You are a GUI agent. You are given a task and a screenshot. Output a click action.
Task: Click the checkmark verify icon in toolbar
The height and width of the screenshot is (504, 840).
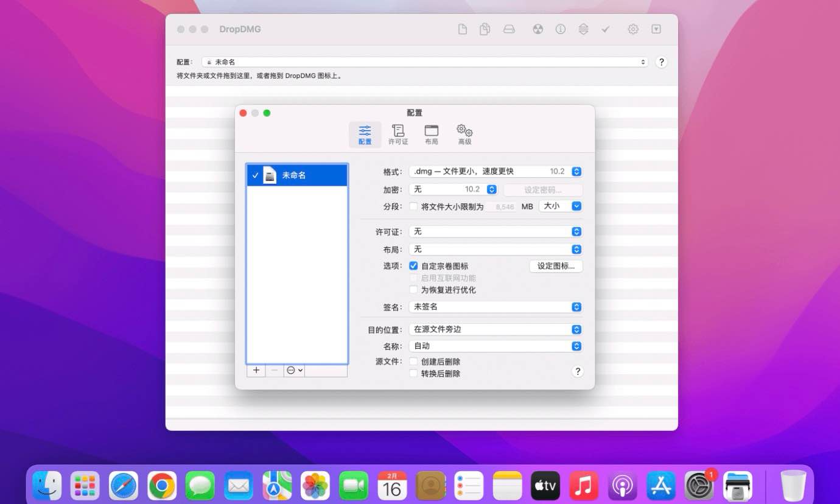606,29
